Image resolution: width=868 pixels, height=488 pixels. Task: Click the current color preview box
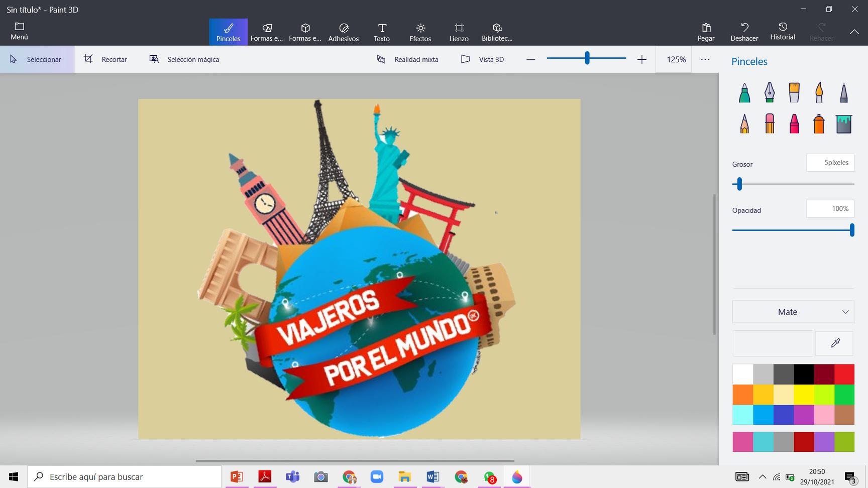(x=773, y=343)
